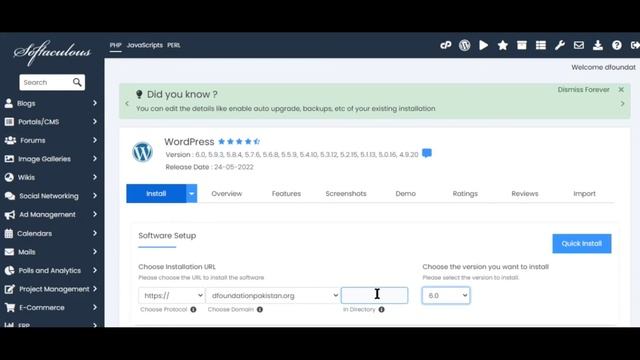This screenshot has height=360, width=640.
Task: Switch to the Demo tab
Action: (405, 194)
